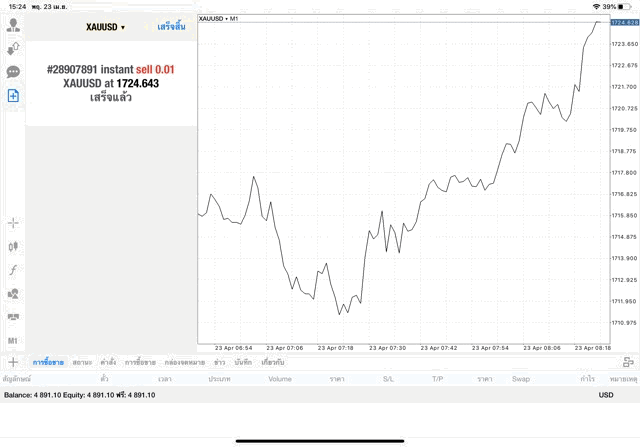Open the accounts profile icon
Screen dimensions: 640x447
click(13, 25)
